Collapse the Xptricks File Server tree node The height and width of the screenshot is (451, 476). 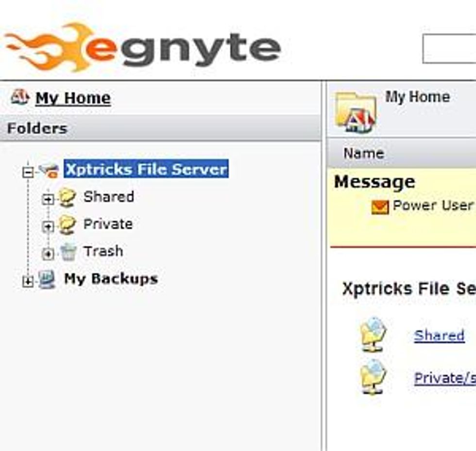click(x=28, y=172)
